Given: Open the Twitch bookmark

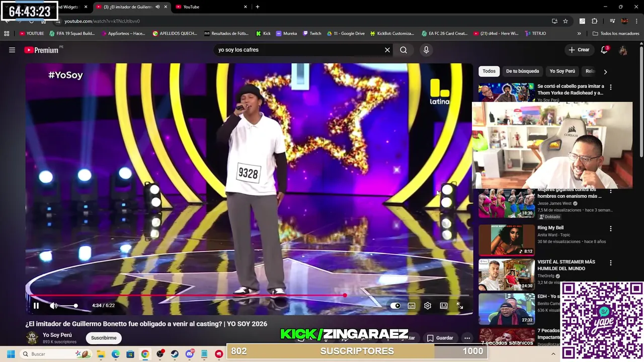Looking at the screenshot, I should point(312,34).
